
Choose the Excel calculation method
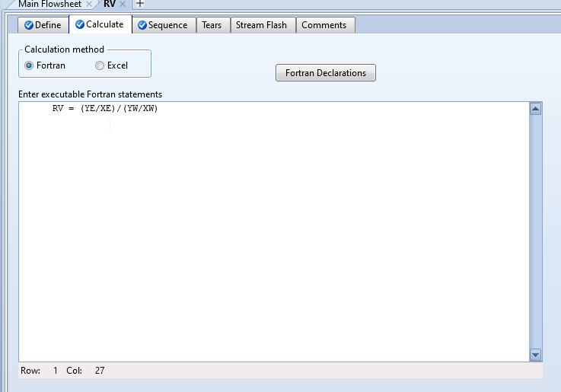click(x=100, y=65)
